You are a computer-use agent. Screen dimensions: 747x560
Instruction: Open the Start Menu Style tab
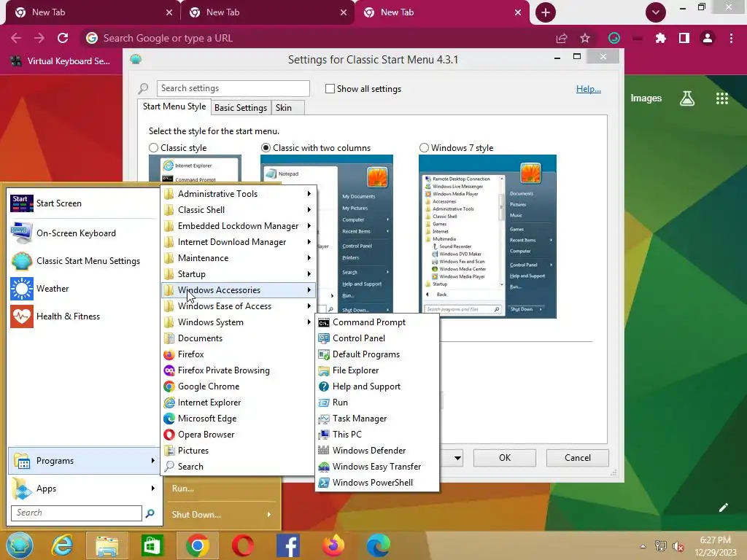click(x=174, y=106)
